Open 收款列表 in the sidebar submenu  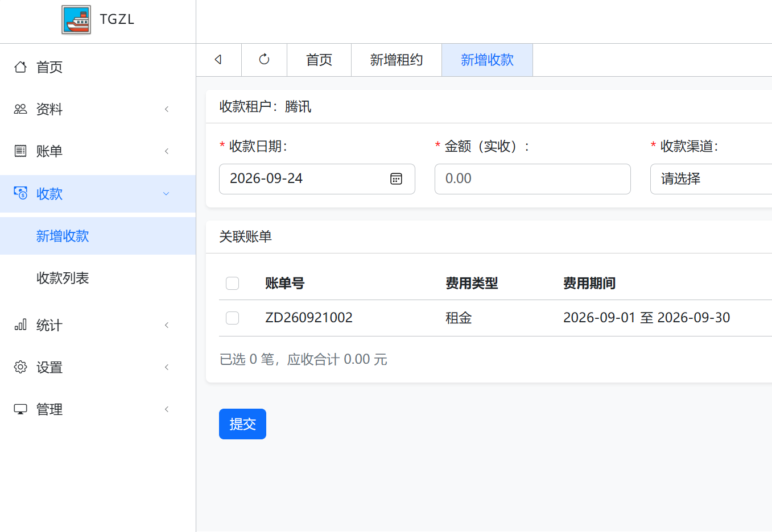98,278
